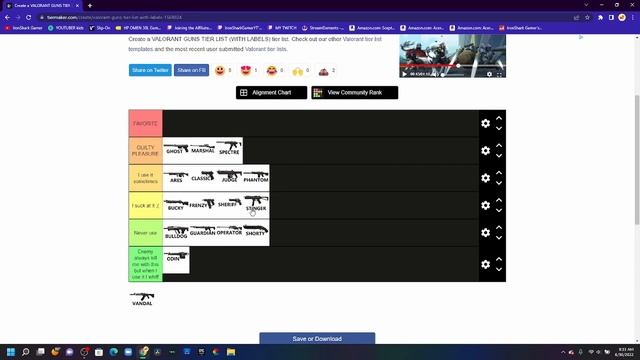Viewport: 640px width, 360px height.
Task: Move FAVORITE tier row down
Action: coord(499,128)
